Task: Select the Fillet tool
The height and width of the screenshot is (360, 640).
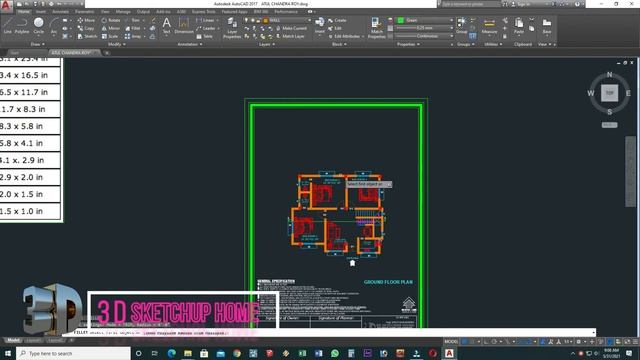Action: (x=133, y=28)
